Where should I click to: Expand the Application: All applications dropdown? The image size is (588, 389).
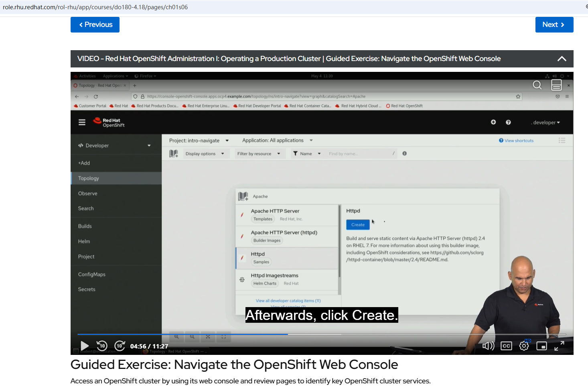278,141
